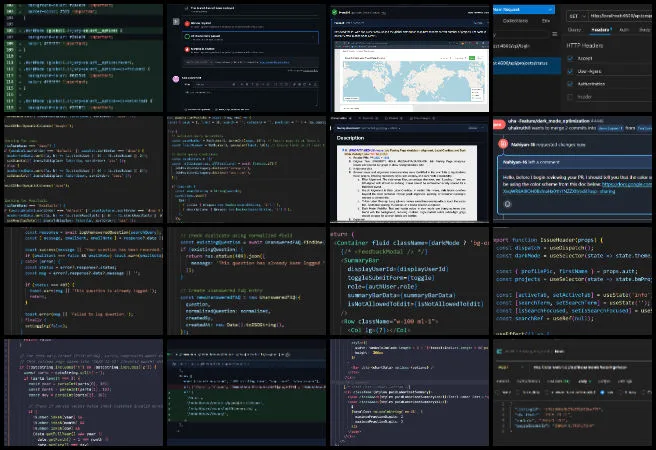Viewport: 656px width, 450px height.
Task: Click the development base branch label
Action: [610, 128]
